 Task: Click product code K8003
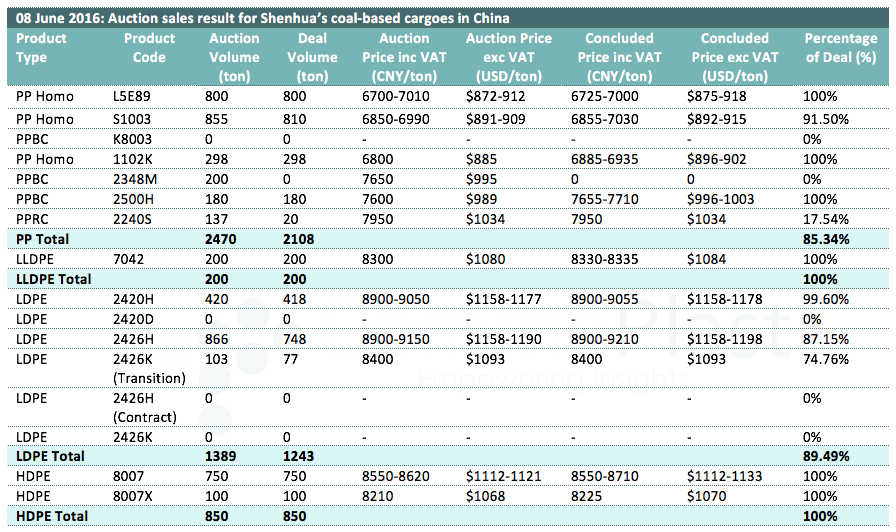(x=134, y=140)
